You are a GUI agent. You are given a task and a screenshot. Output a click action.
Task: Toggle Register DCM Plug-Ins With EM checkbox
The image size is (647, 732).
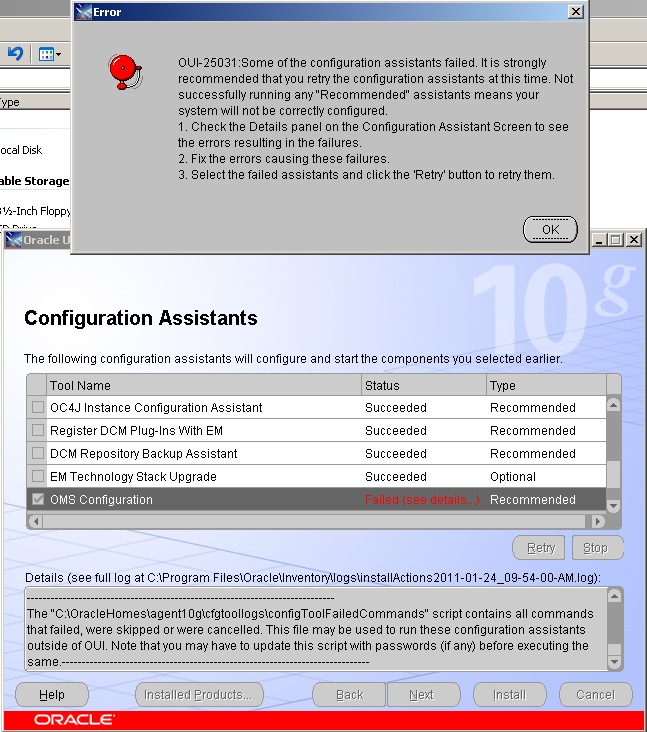38,431
